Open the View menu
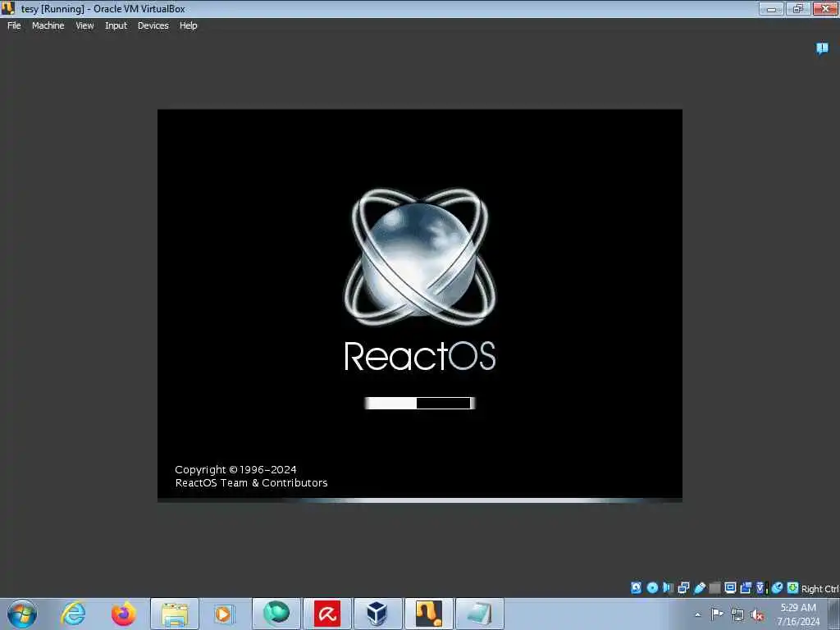Screen dimensions: 840x630 [x=84, y=25]
